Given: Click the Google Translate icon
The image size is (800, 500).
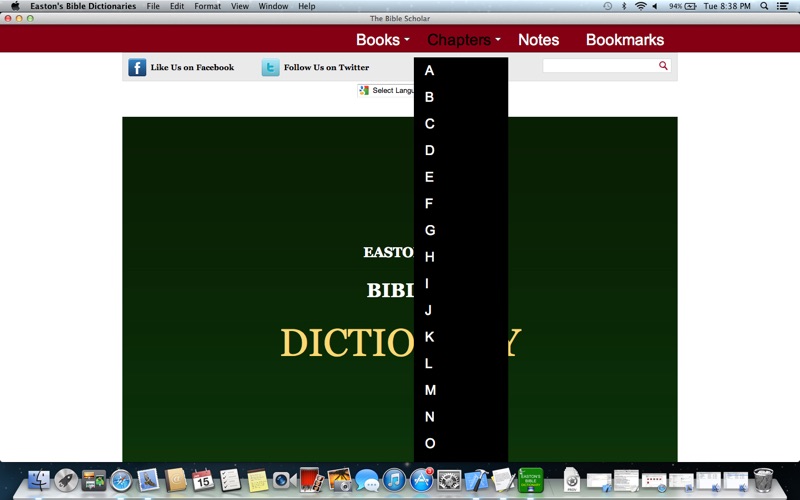Looking at the screenshot, I should (x=364, y=90).
